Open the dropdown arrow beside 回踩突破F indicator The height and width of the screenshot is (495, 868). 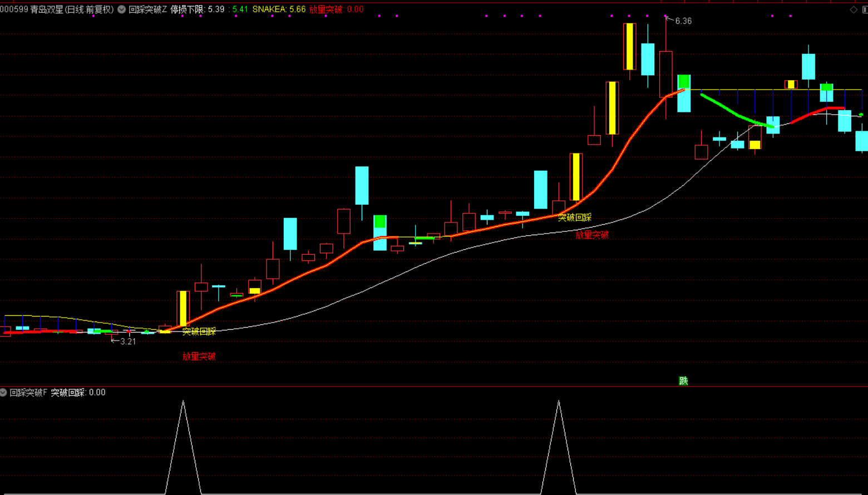coord(3,393)
